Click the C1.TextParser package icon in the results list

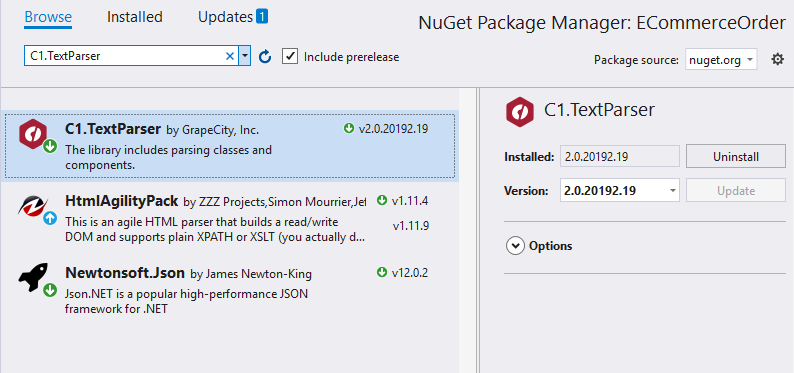[33, 135]
